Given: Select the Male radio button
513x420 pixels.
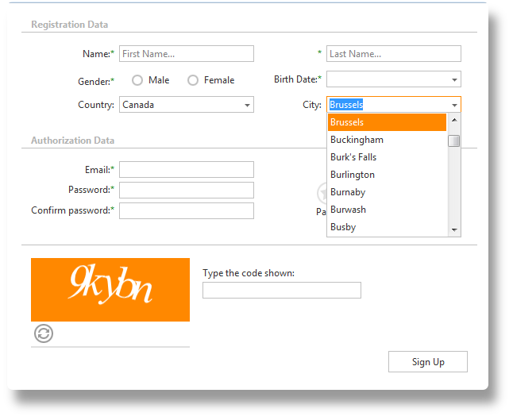Looking at the screenshot, I should [137, 80].
